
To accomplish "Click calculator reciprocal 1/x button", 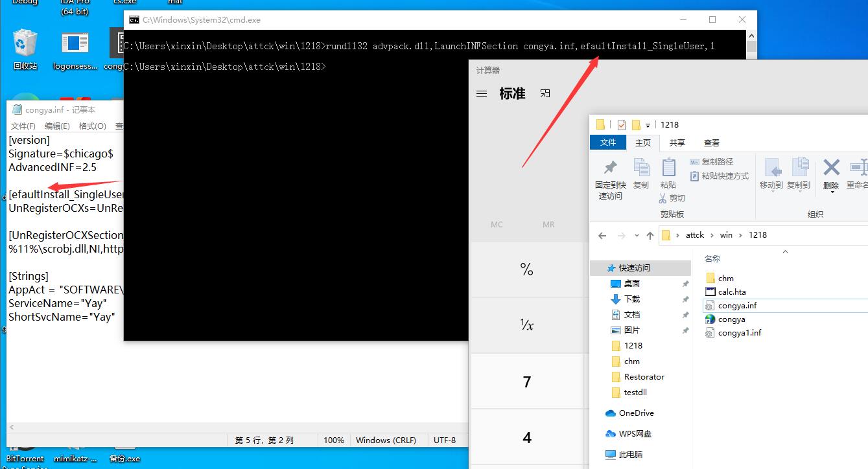I will (x=526, y=325).
